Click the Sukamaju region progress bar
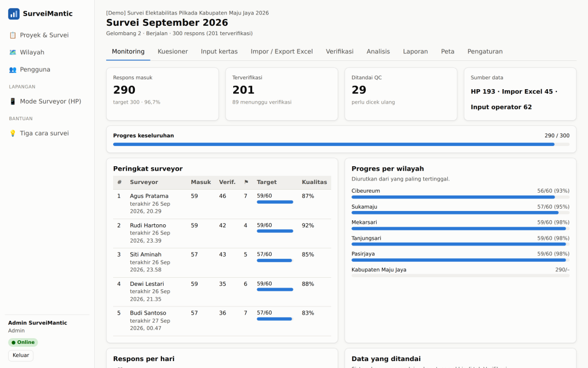Image resolution: width=588 pixels, height=368 pixels. (461, 213)
